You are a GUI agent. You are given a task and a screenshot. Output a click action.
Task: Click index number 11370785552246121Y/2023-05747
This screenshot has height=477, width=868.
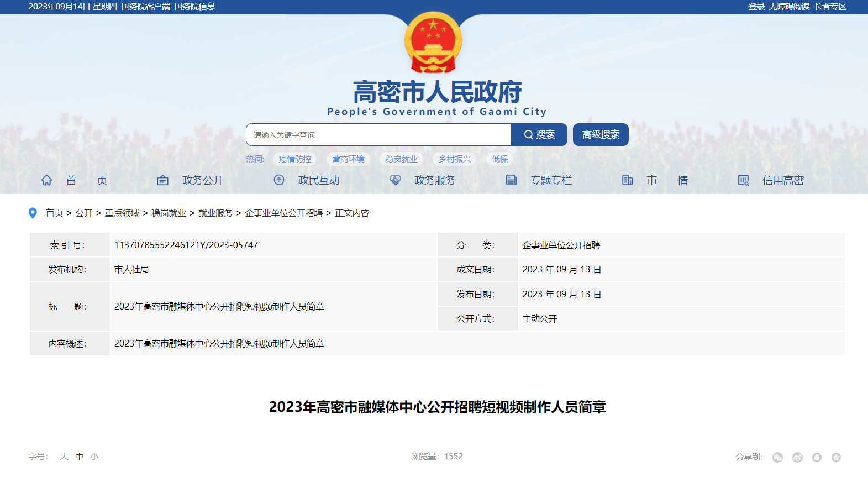click(186, 245)
